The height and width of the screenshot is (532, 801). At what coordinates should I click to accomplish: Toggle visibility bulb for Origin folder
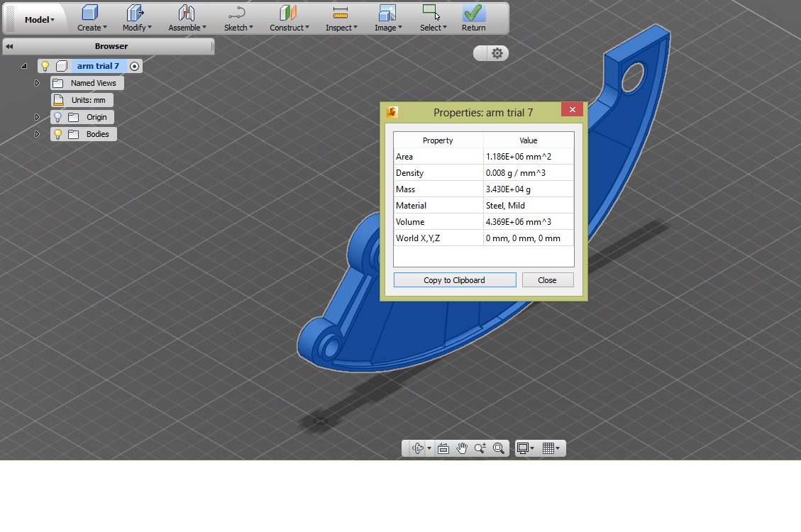click(x=57, y=117)
